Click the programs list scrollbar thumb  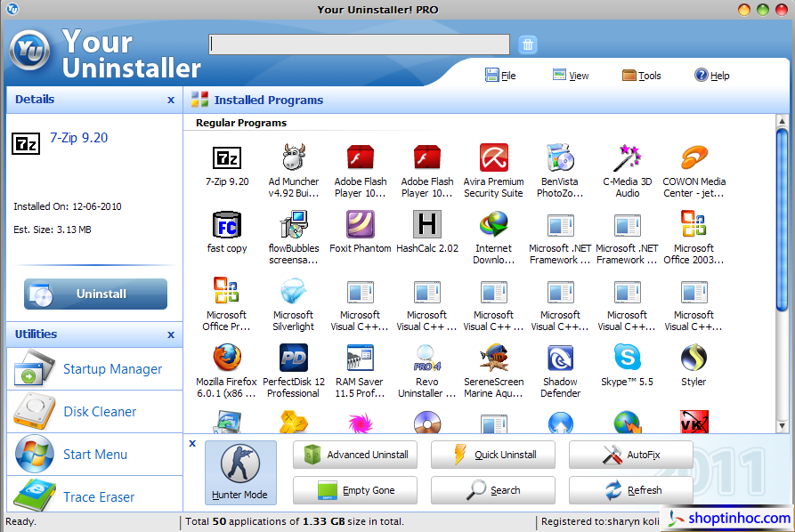[x=782, y=220]
